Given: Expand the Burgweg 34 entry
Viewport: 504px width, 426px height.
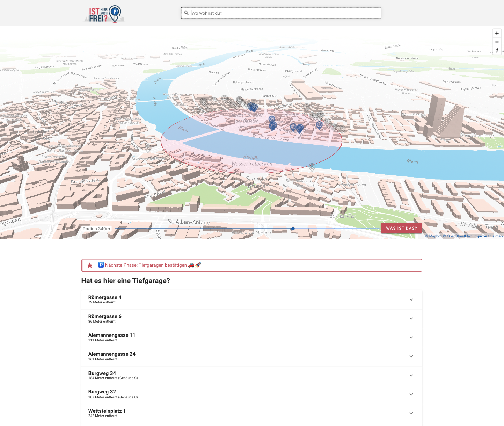Looking at the screenshot, I should tap(411, 375).
